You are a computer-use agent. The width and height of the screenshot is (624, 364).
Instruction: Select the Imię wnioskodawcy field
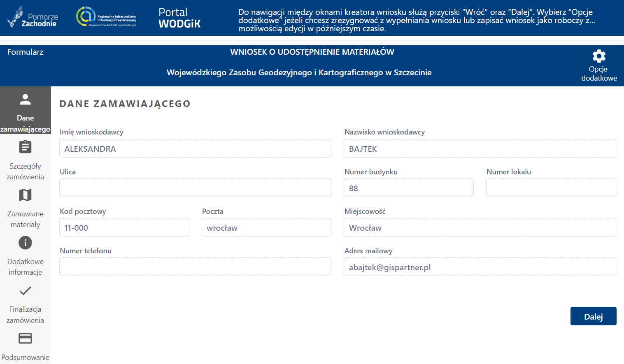click(195, 148)
